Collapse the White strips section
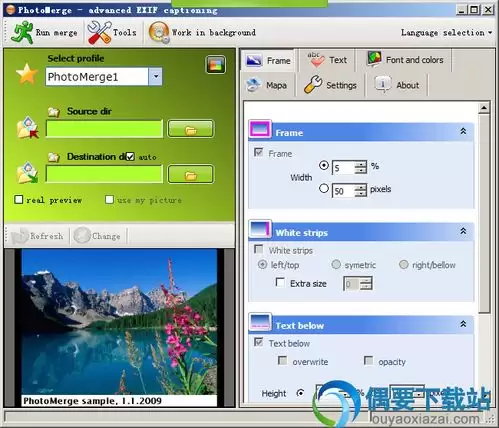The image size is (499, 428). [463, 231]
